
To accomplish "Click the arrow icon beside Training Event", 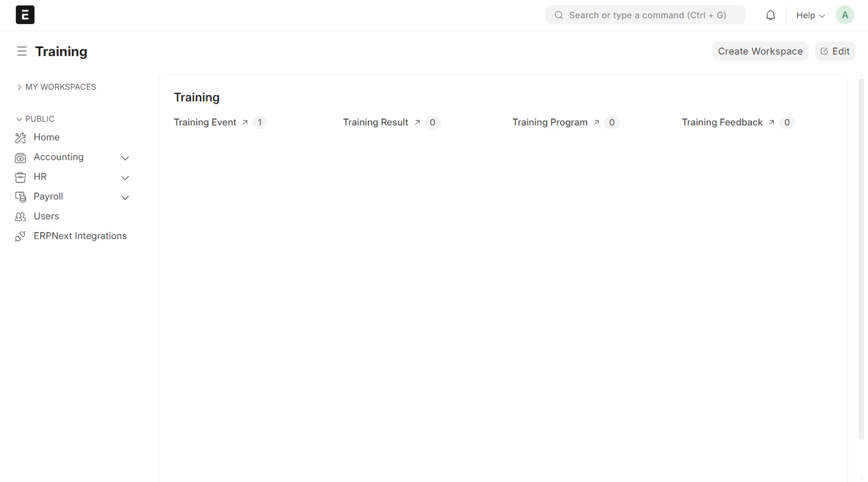I will click(245, 122).
